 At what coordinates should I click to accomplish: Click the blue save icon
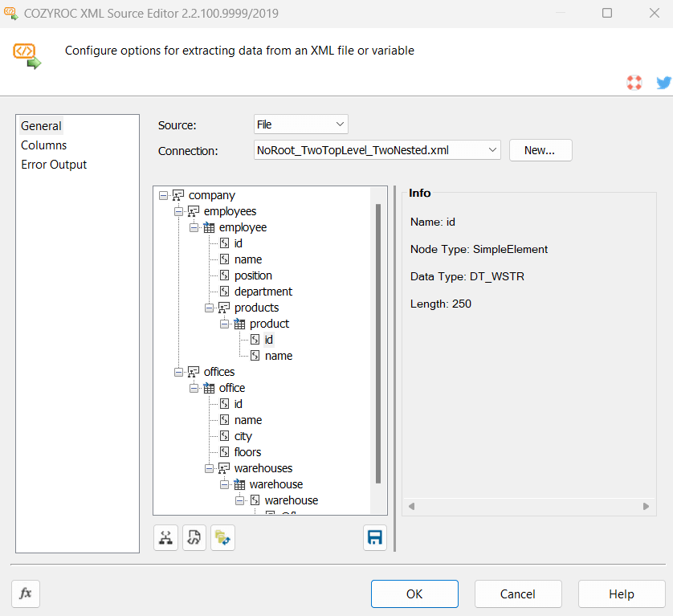click(375, 537)
